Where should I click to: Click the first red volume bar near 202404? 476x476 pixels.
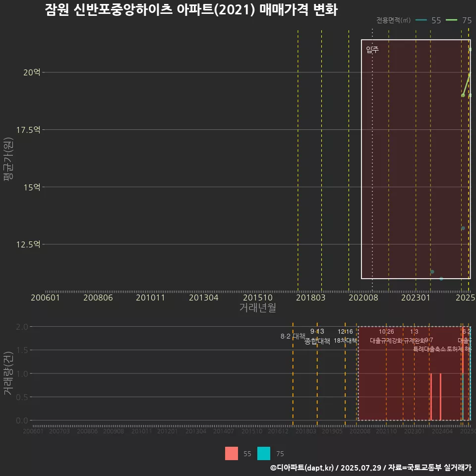click(x=431, y=397)
